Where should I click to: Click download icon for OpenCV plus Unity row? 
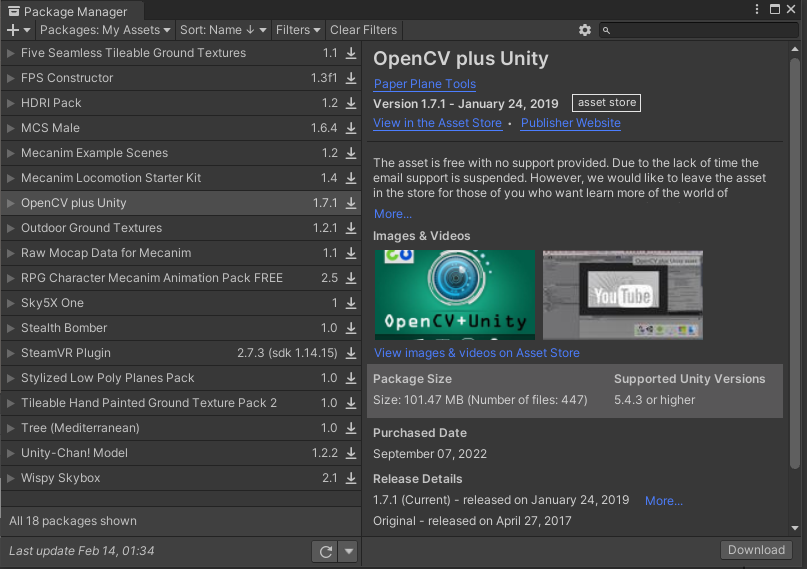point(351,203)
